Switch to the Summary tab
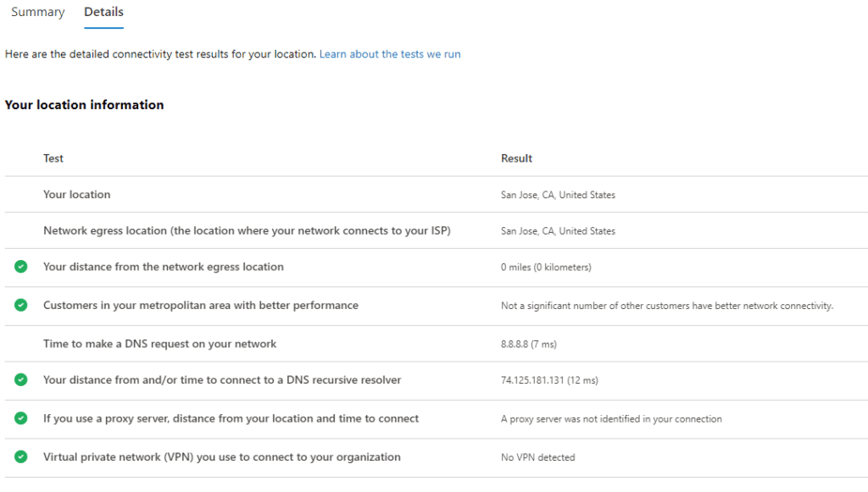This screenshot has width=868, height=492. 37,13
